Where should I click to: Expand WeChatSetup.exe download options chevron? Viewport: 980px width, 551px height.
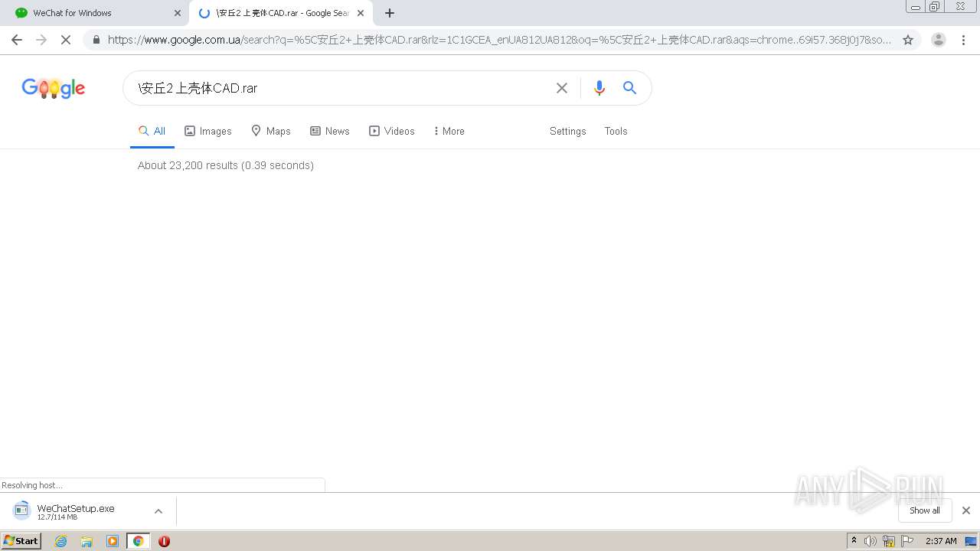tap(158, 511)
